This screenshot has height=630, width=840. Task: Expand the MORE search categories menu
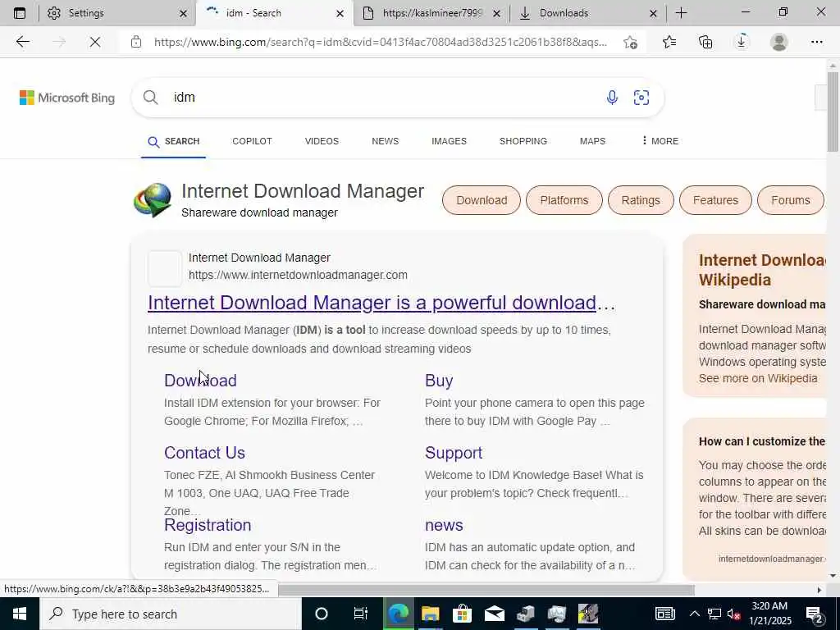(660, 141)
